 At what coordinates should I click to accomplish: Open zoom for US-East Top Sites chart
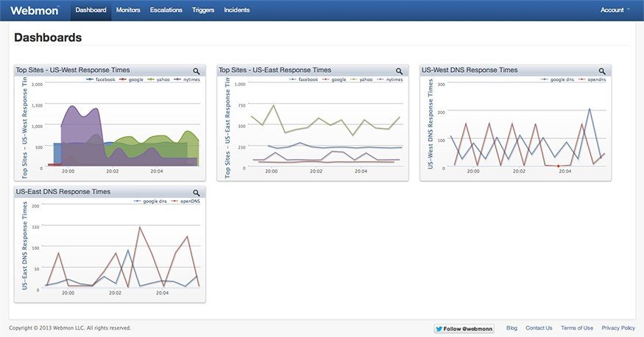399,71
